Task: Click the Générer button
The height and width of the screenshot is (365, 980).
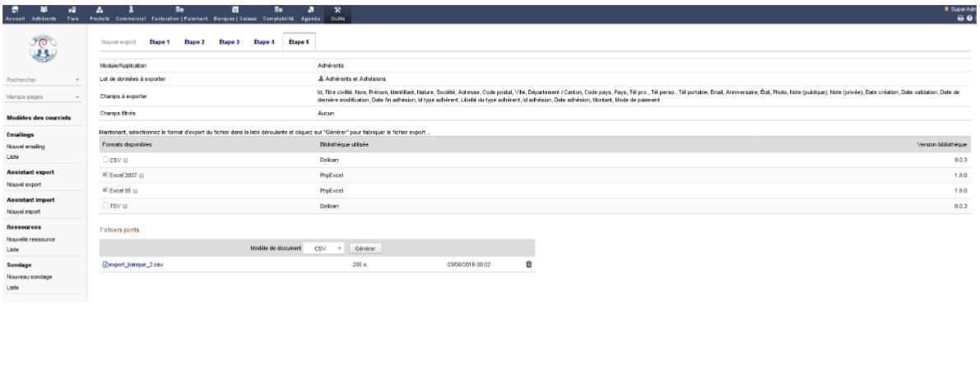Action: [x=365, y=247]
